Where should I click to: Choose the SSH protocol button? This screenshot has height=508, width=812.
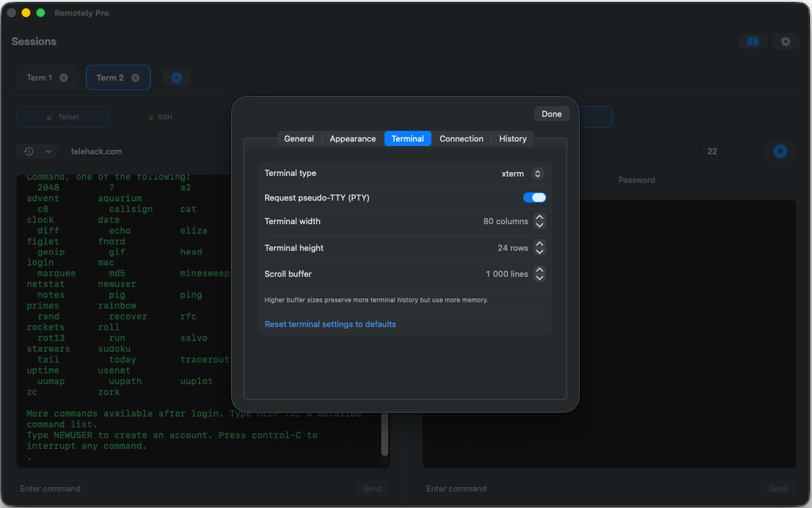[160, 117]
